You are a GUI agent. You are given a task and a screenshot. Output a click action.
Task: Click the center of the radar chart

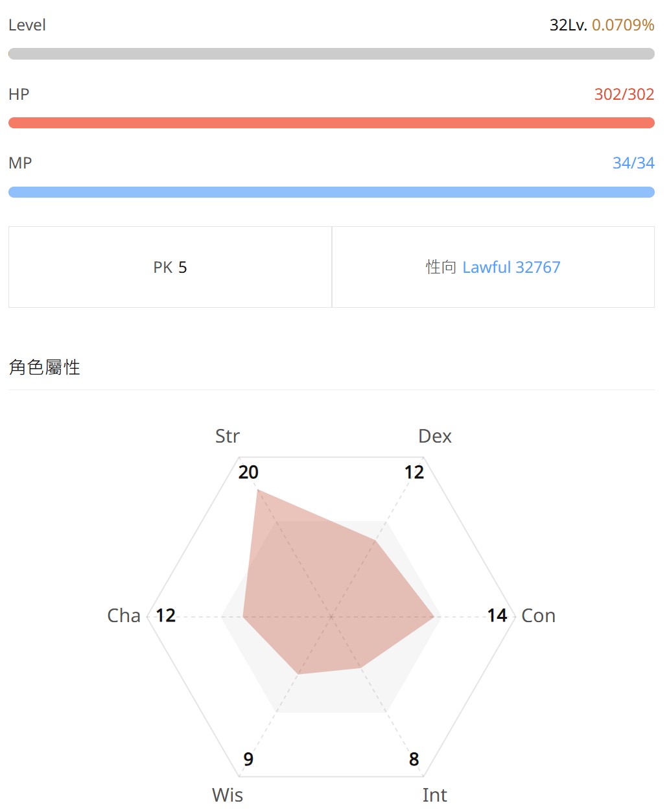coord(331,616)
